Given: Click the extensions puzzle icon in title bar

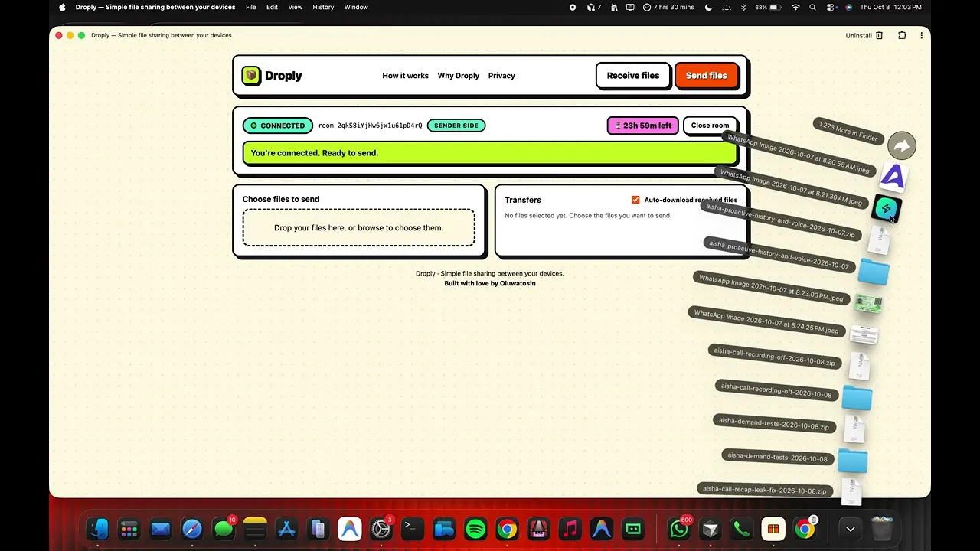Looking at the screenshot, I should (902, 35).
